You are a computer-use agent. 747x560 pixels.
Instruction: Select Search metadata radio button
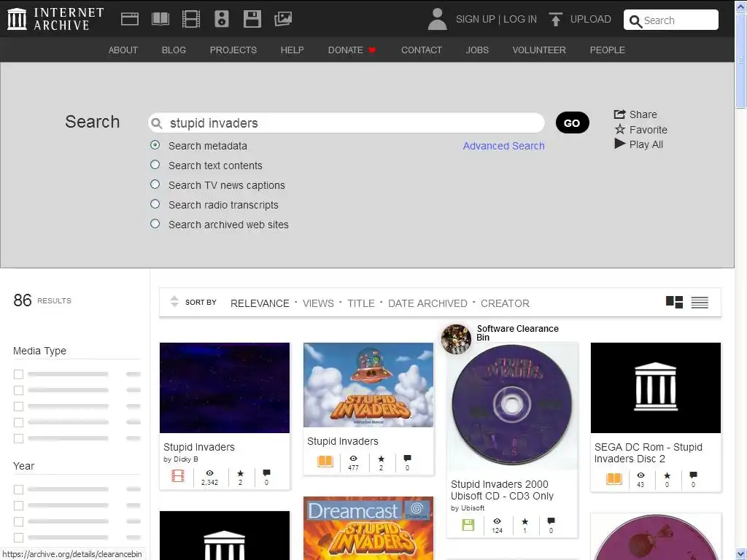[155, 145]
